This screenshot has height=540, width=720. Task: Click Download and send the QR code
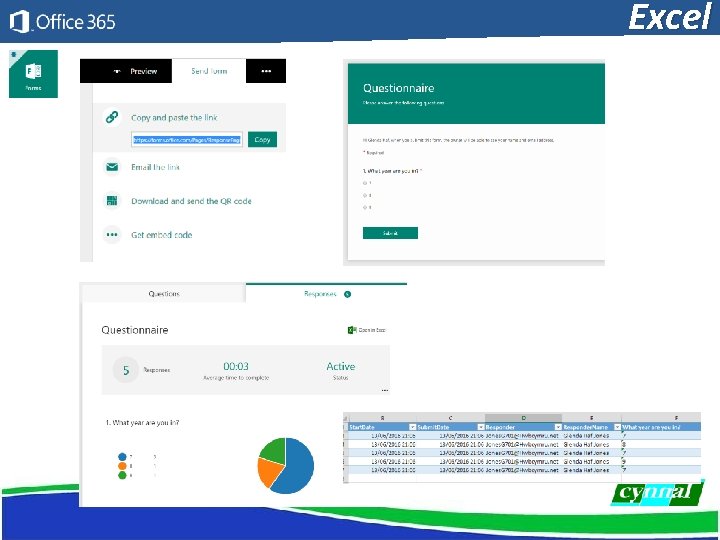[191, 201]
